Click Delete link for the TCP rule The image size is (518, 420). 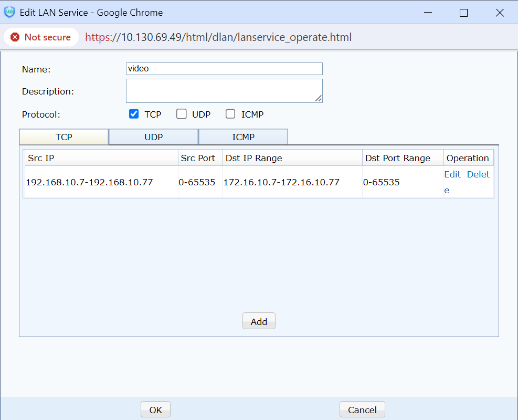click(x=478, y=175)
